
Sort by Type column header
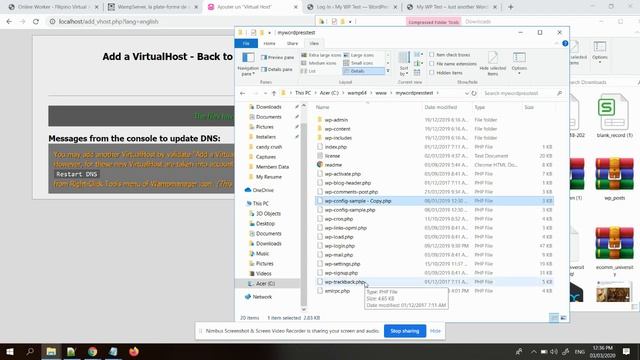click(480, 107)
